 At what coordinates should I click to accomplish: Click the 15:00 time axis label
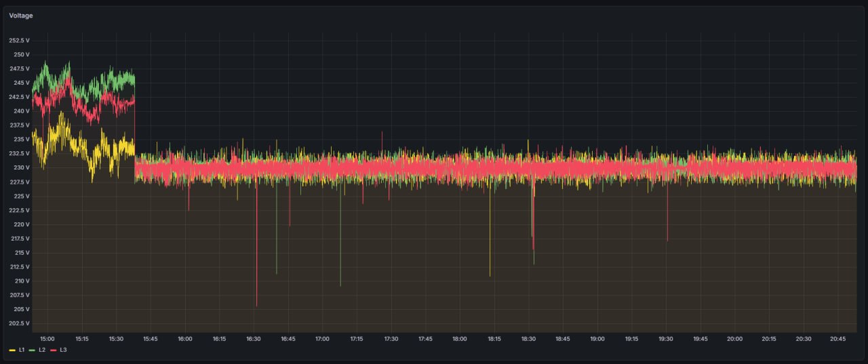coord(47,339)
